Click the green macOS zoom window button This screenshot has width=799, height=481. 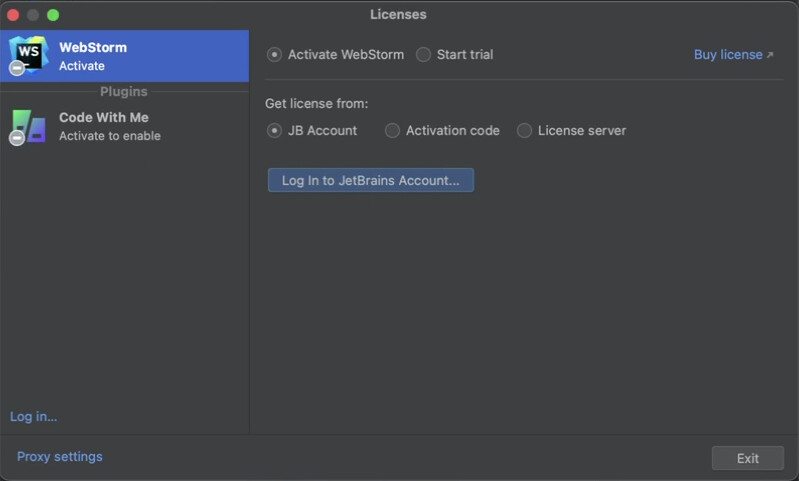point(53,15)
